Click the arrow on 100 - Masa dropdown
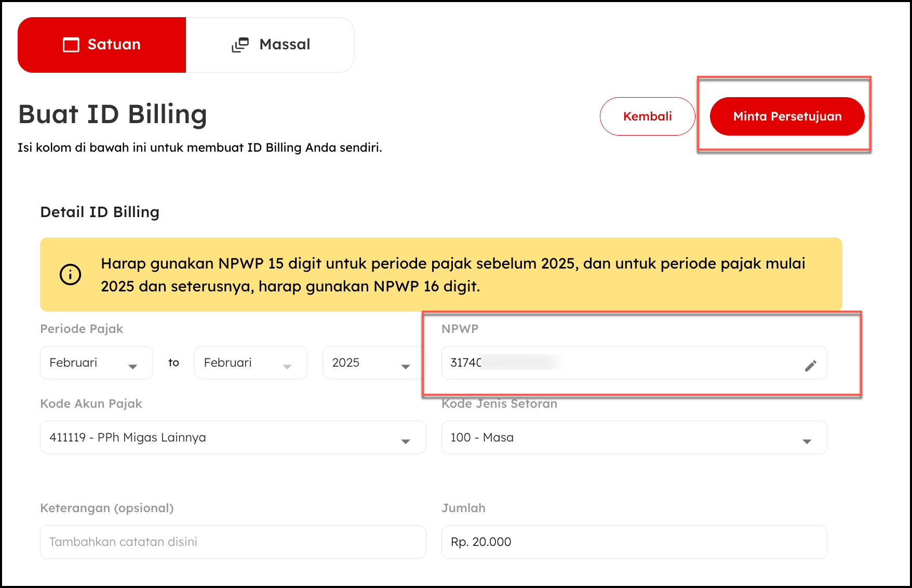Image resolution: width=912 pixels, height=588 pixels. click(x=807, y=442)
